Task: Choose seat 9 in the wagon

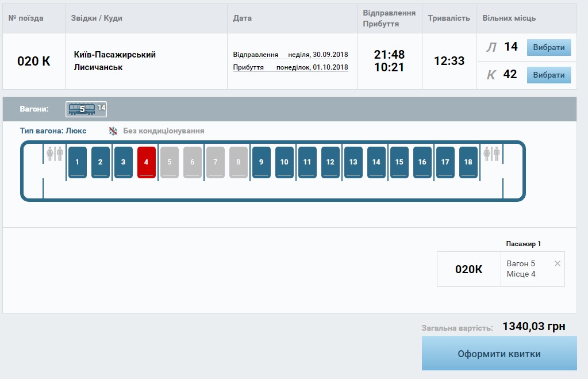Action: pyautogui.click(x=261, y=162)
